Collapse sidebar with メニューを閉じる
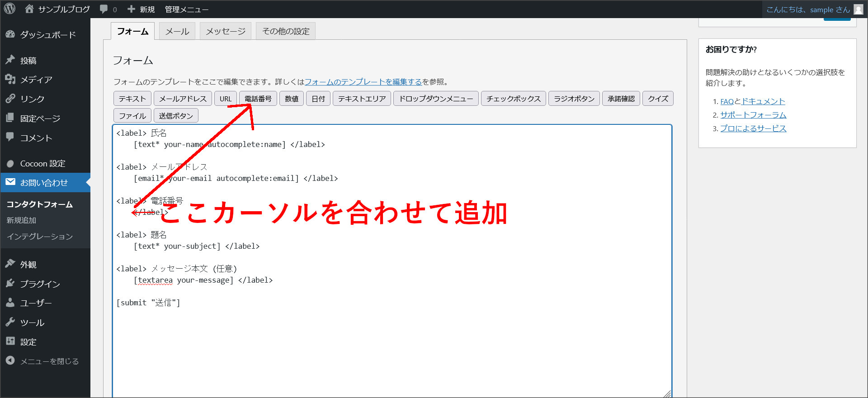 click(x=49, y=361)
